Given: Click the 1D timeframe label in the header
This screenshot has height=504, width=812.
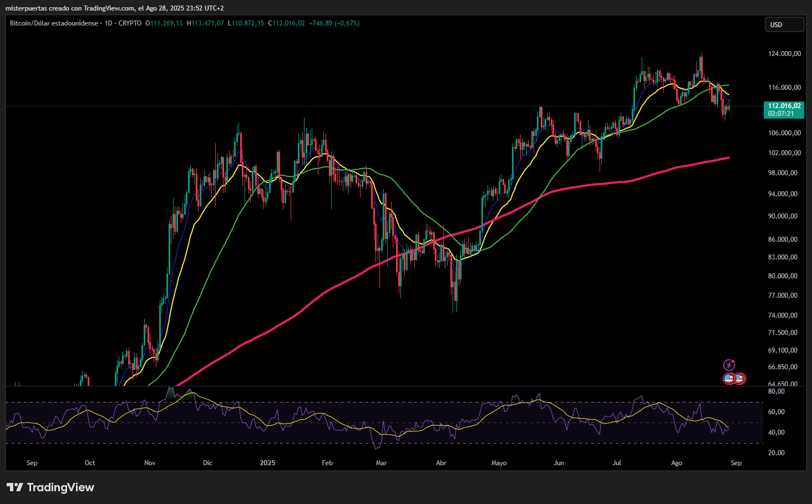Looking at the screenshot, I should 108,23.
